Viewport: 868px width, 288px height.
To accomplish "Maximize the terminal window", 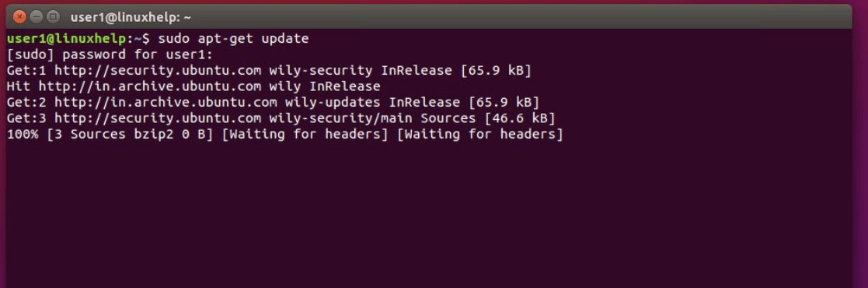I will pos(53,17).
